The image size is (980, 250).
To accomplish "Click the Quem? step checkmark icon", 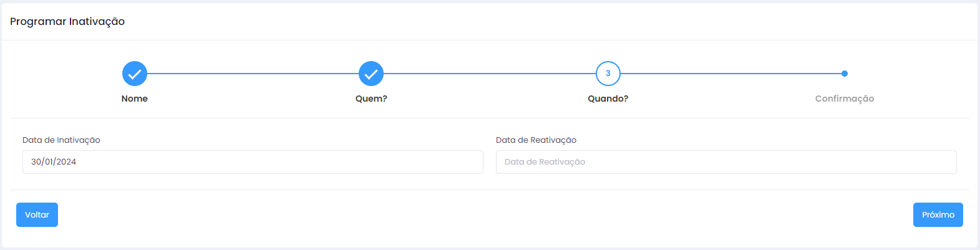I will [371, 74].
